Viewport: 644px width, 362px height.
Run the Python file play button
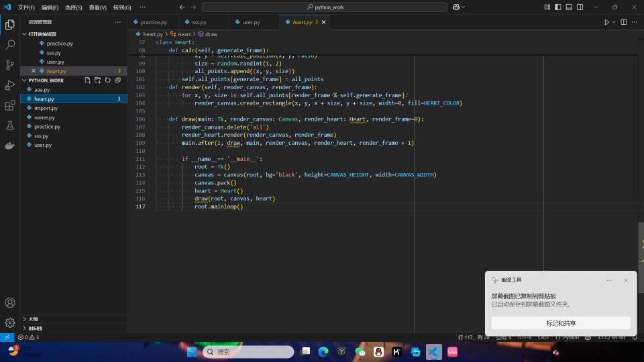[x=606, y=22]
